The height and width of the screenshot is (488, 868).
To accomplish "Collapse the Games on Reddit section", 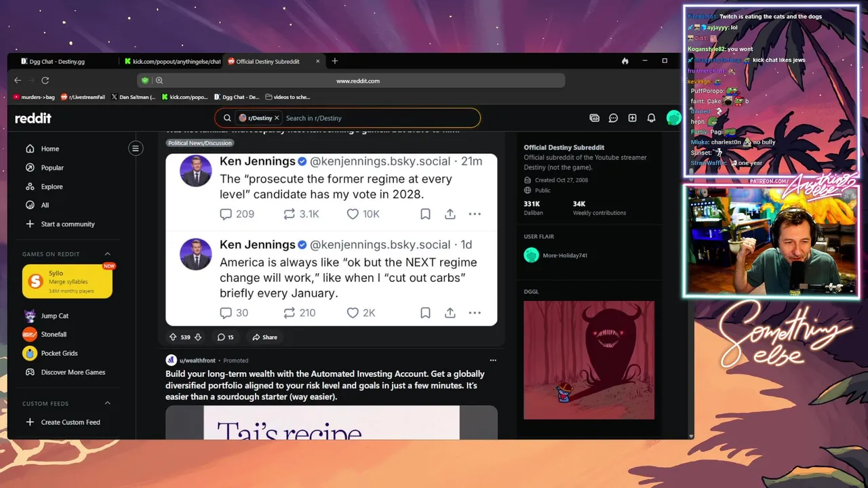I will click(107, 254).
